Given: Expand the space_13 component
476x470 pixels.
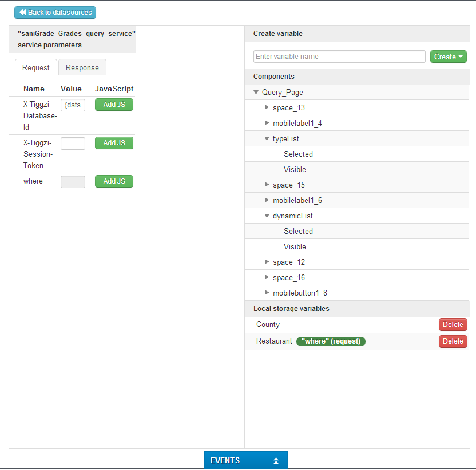Looking at the screenshot, I should pyautogui.click(x=267, y=107).
